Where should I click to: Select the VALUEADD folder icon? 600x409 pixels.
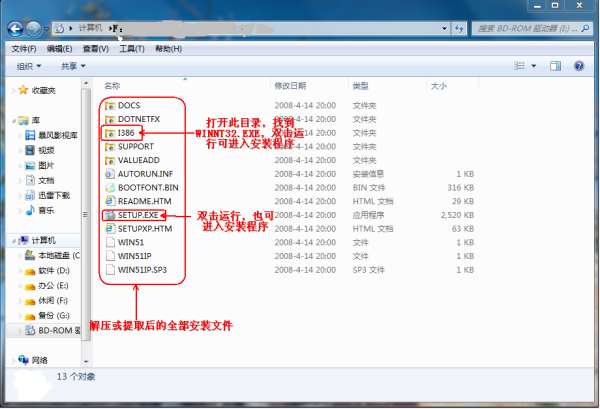point(110,160)
